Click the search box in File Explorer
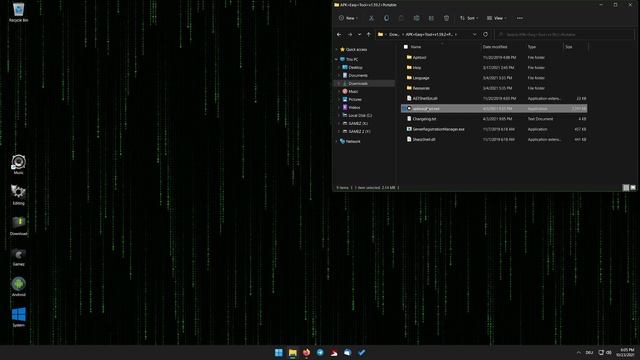The image size is (640, 360). tap(565, 35)
